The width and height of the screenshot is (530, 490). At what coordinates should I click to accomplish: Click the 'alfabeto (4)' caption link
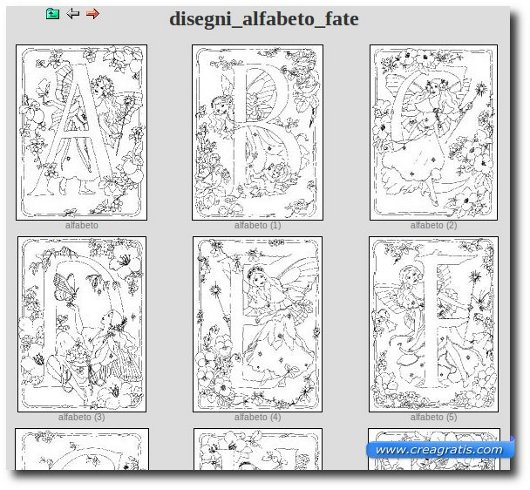pyautogui.click(x=258, y=417)
